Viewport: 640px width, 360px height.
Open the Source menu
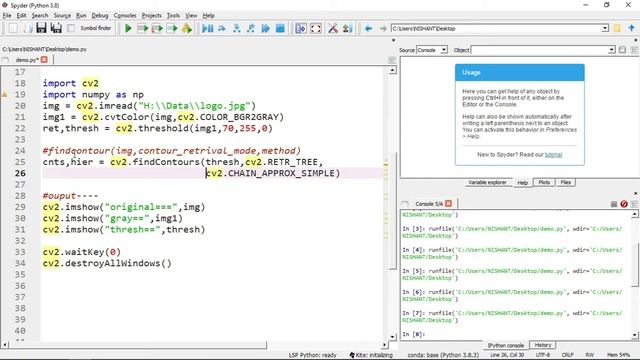click(62, 16)
